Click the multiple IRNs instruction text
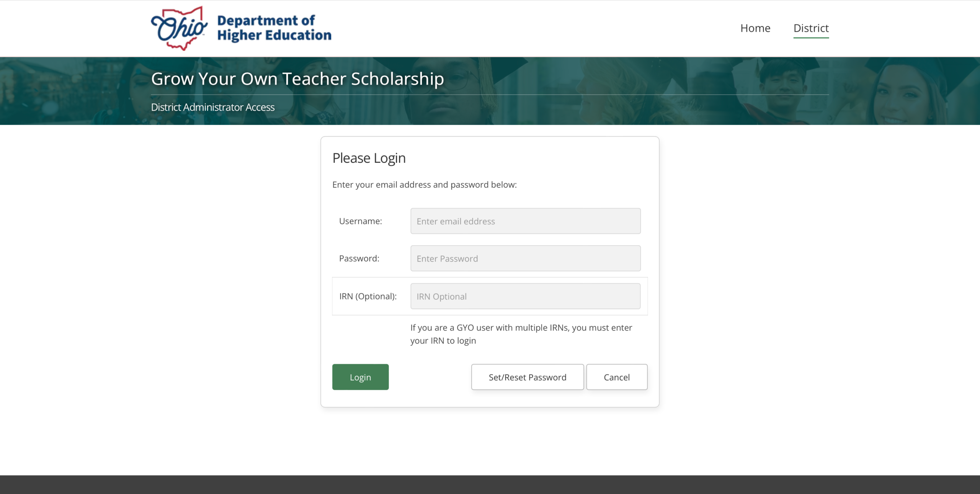This screenshot has width=980, height=494. click(x=521, y=334)
